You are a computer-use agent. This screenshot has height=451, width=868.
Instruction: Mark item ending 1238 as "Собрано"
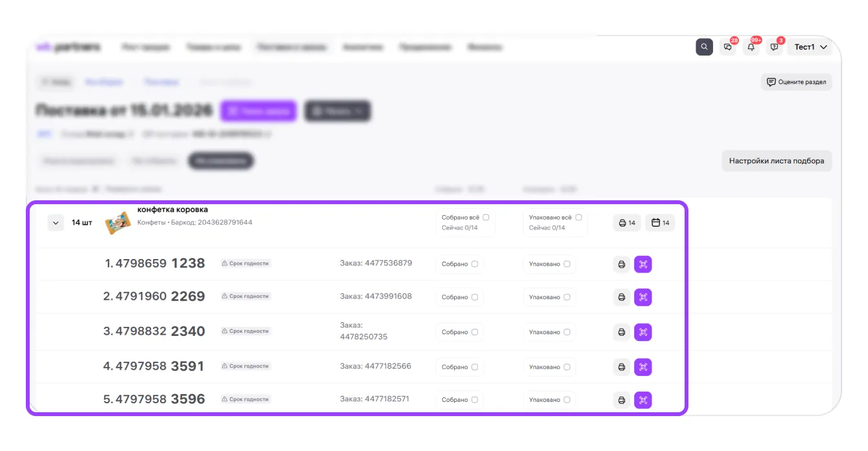coord(475,264)
